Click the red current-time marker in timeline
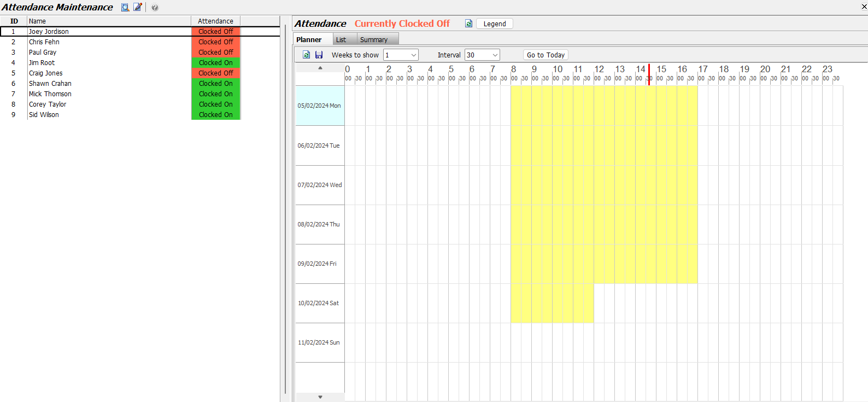This screenshot has height=402, width=868. (x=649, y=74)
